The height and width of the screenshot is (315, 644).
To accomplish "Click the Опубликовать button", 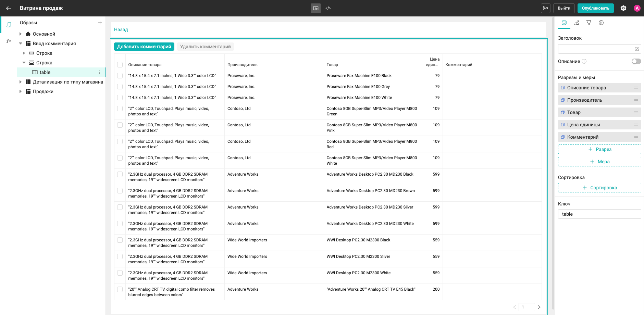I will point(595,8).
